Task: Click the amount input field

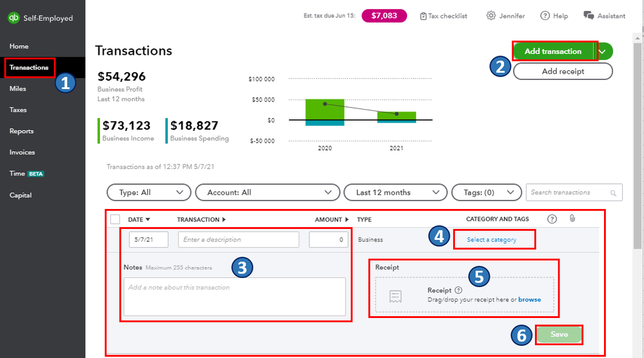Action: click(x=328, y=240)
